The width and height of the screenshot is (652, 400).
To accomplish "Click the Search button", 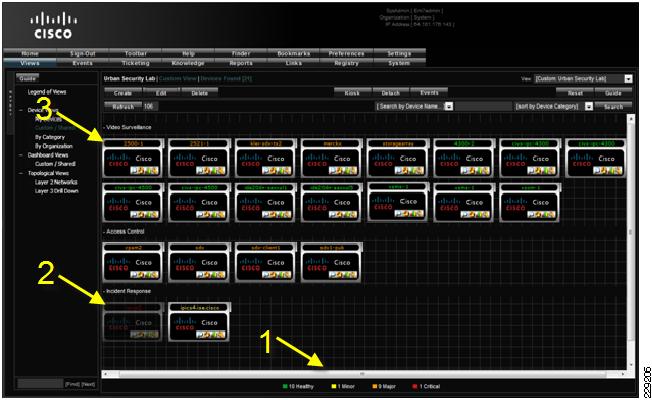I will (613, 106).
